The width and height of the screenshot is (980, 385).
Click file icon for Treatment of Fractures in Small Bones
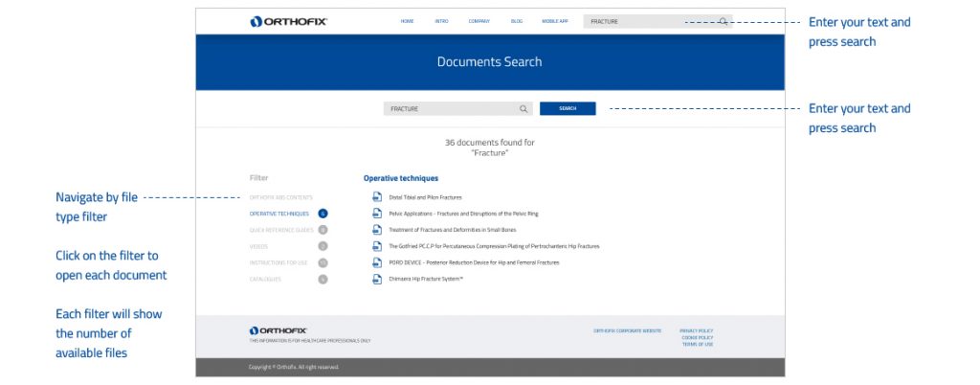(x=377, y=230)
